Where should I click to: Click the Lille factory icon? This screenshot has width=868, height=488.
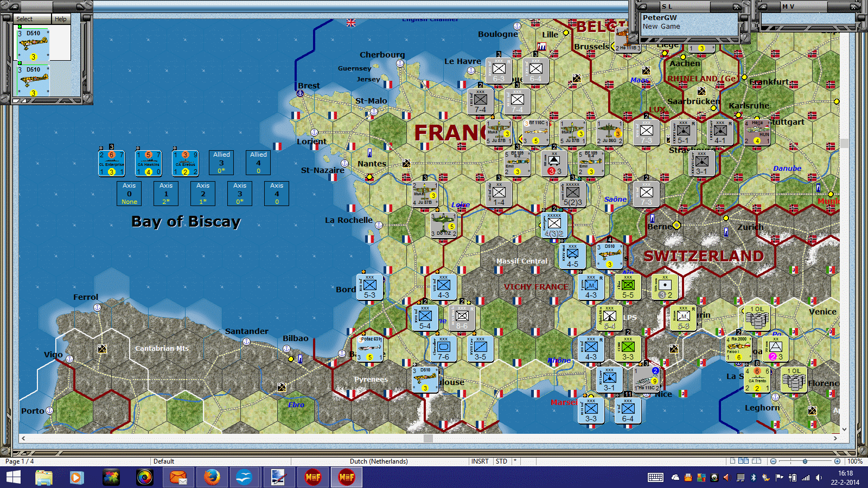[x=541, y=47]
